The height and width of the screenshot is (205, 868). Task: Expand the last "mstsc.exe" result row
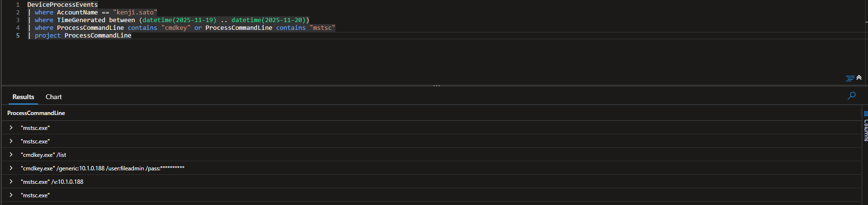tap(11, 195)
